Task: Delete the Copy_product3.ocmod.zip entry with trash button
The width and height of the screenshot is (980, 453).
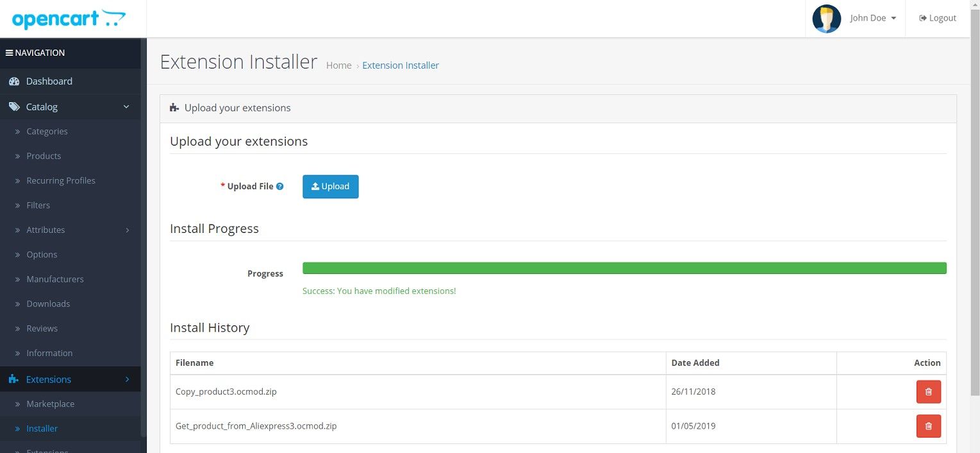Action: click(x=929, y=392)
